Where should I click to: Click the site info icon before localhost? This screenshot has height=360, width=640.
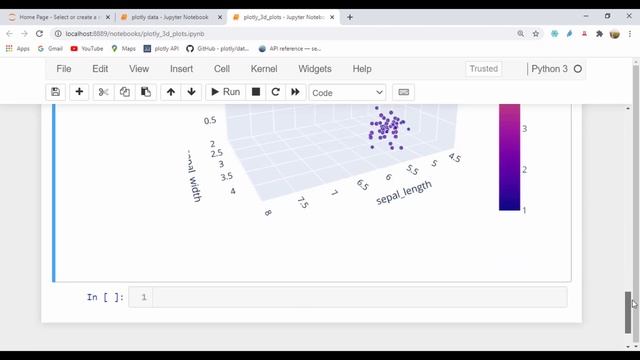pyautogui.click(x=58, y=34)
